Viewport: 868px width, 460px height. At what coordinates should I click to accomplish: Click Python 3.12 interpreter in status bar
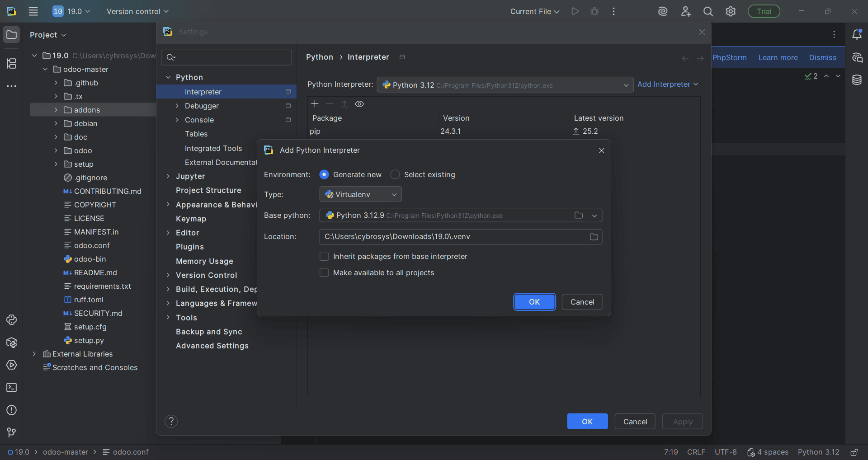818,452
